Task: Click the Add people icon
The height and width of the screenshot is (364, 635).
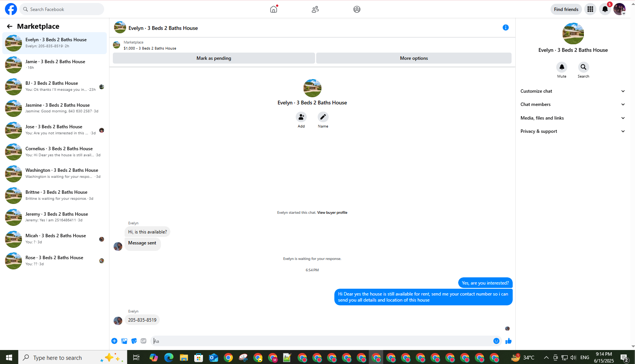Action: point(301,117)
